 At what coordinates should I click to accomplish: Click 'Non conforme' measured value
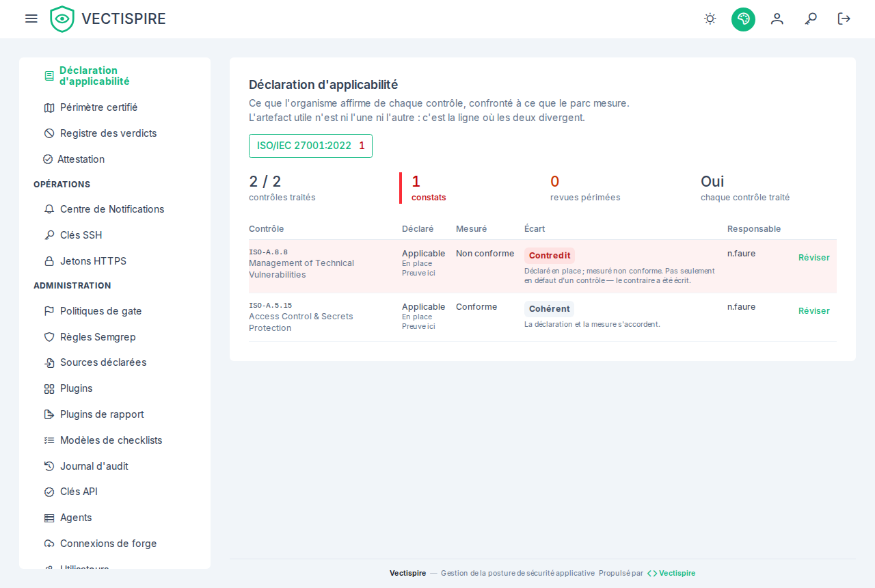coord(485,254)
